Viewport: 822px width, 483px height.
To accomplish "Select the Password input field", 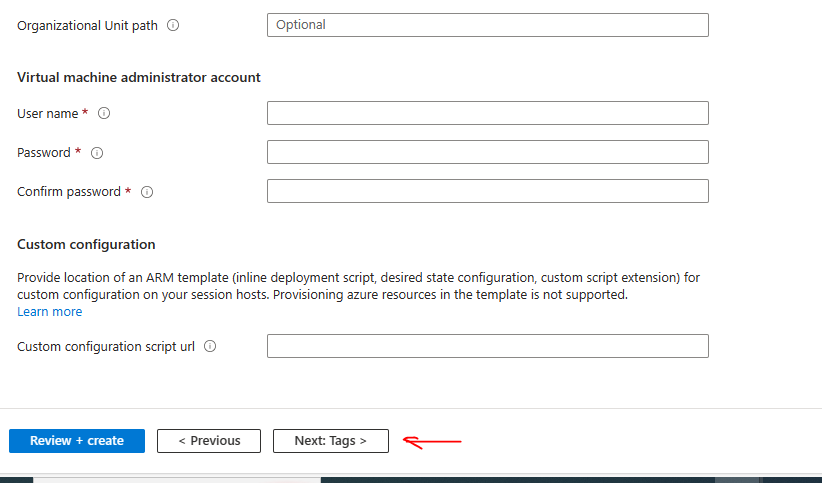I will click(x=487, y=152).
